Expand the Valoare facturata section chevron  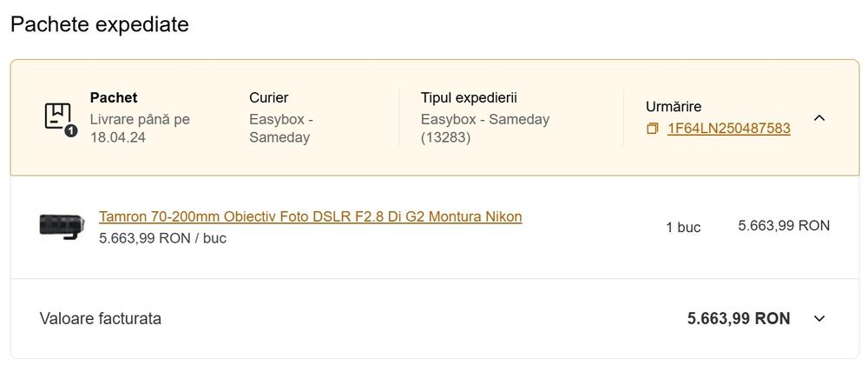(819, 319)
